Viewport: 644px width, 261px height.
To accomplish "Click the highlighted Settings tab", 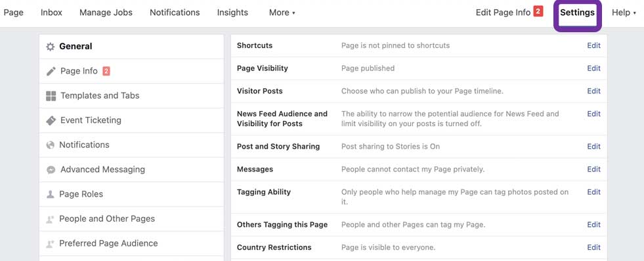I will coord(578,12).
